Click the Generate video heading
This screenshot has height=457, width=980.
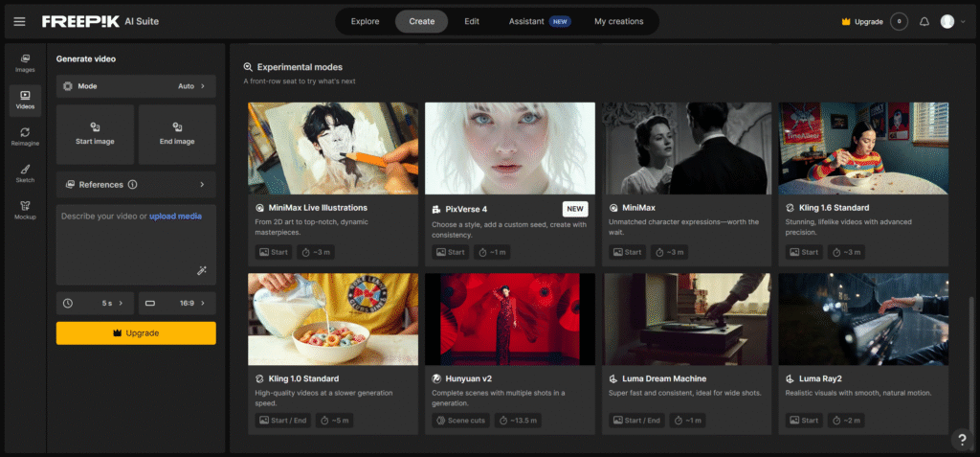pyautogui.click(x=85, y=58)
